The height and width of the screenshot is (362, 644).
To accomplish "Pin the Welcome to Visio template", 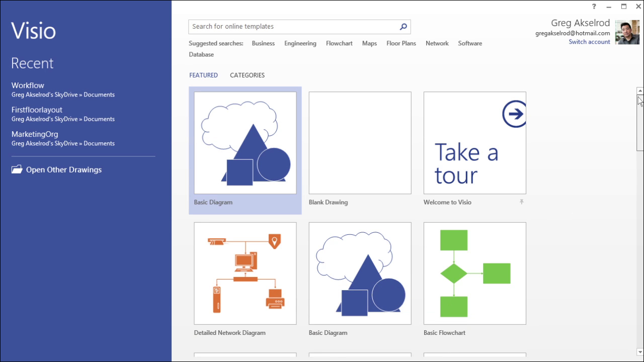I will [522, 202].
